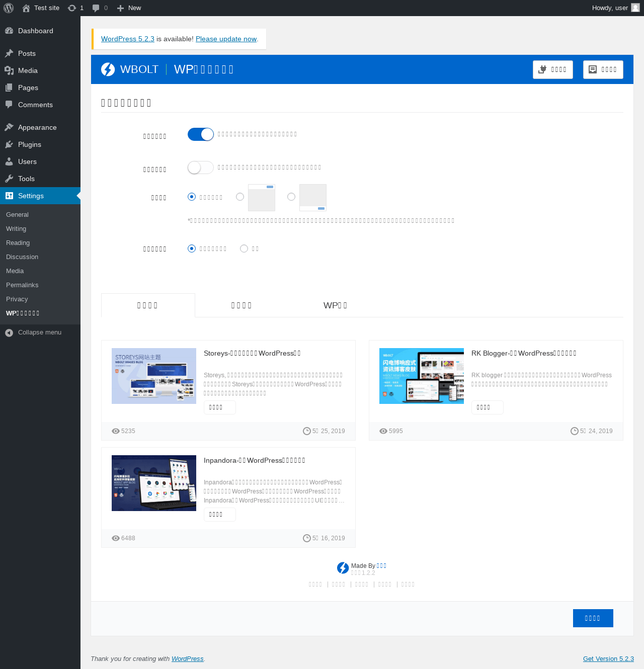Viewport: 644px width, 669px height.
Task: Open Posts via its pushpin icon
Action: 9,53
